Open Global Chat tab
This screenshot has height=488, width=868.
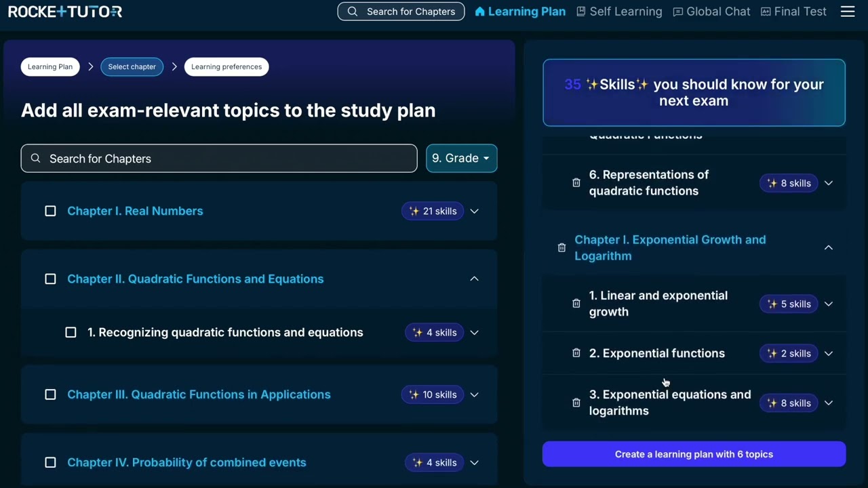pos(711,12)
